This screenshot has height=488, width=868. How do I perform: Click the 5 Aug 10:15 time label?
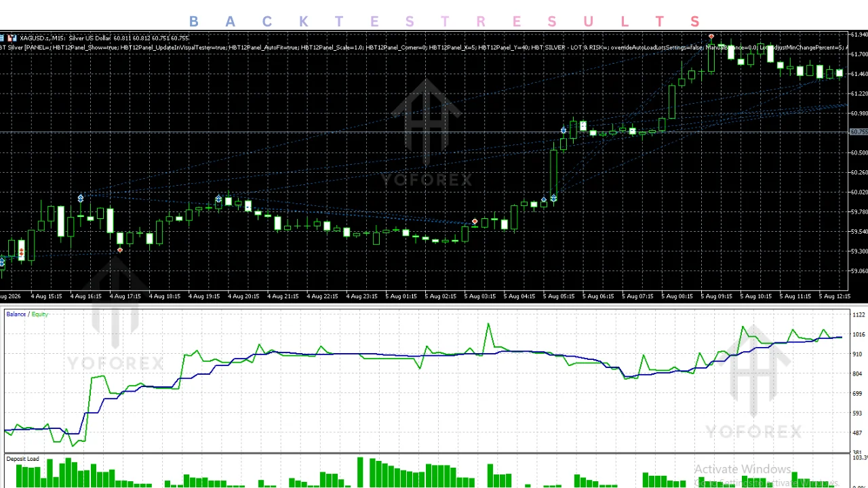[x=755, y=296]
